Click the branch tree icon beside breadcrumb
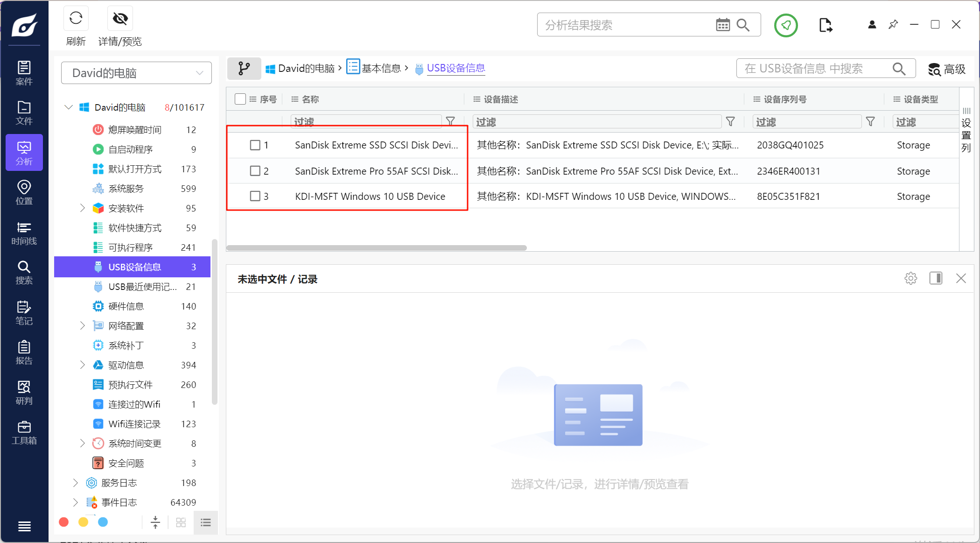Viewport: 980px width, 543px height. click(244, 69)
